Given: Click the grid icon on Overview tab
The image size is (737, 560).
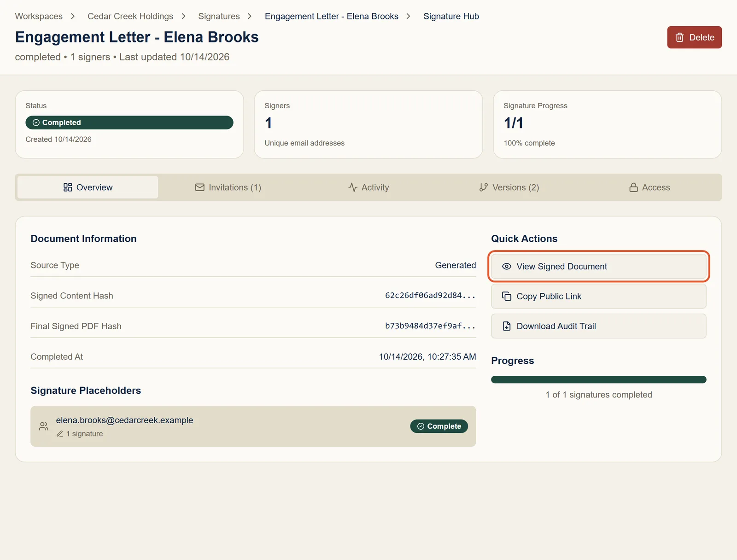Looking at the screenshot, I should [68, 187].
